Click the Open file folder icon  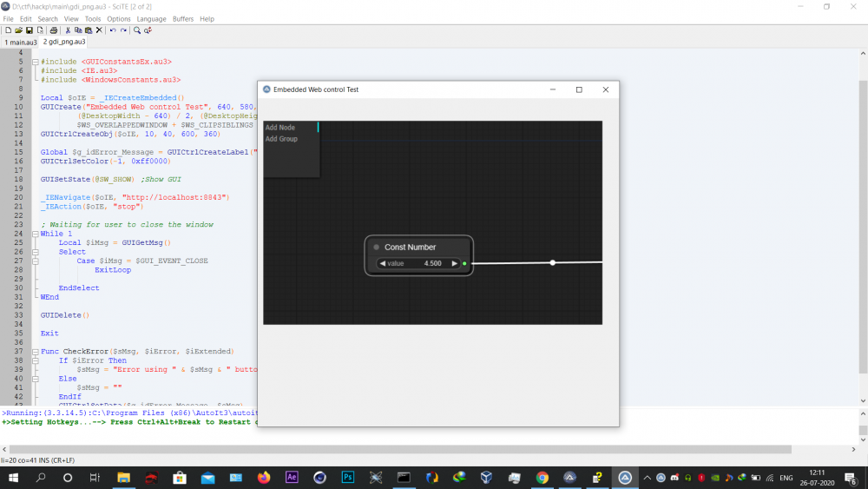18,30
